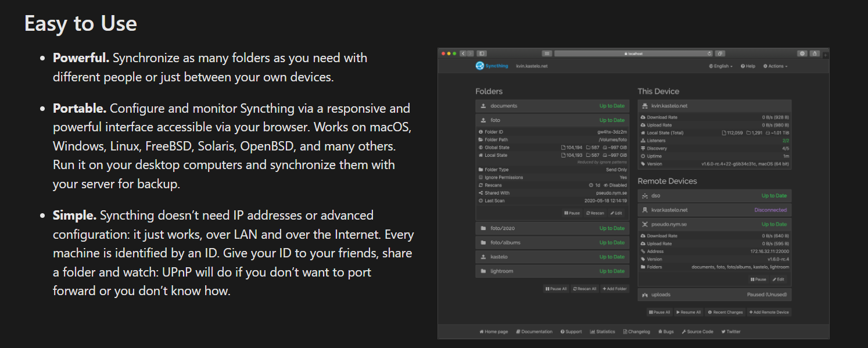
Task: Click the clock icon beside Last Scan
Action: pyautogui.click(x=480, y=200)
